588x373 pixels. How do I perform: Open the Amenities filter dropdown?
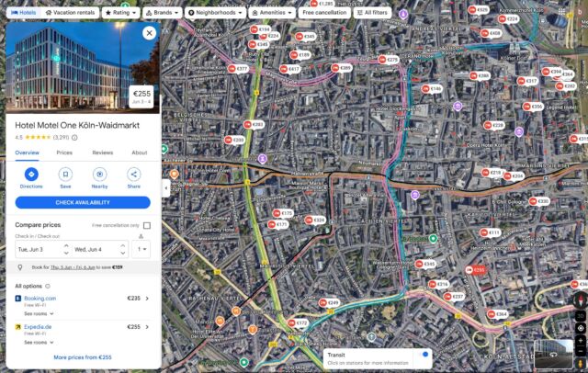[x=272, y=12]
